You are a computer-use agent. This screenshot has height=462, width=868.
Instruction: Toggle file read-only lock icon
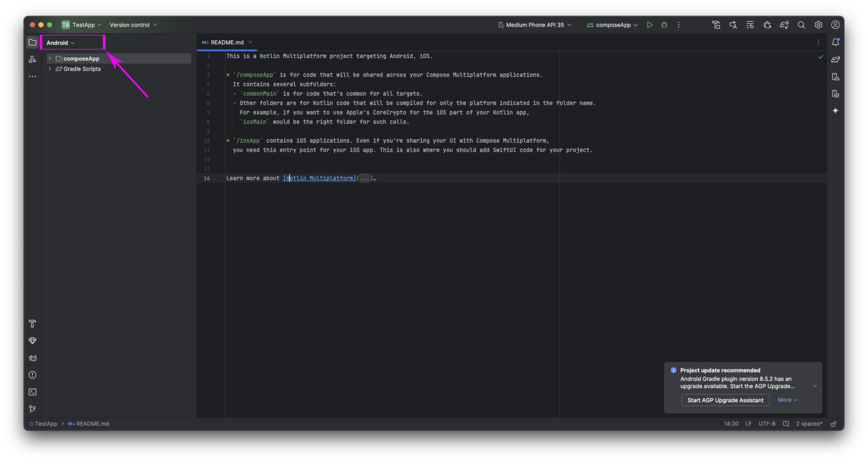pyautogui.click(x=833, y=424)
